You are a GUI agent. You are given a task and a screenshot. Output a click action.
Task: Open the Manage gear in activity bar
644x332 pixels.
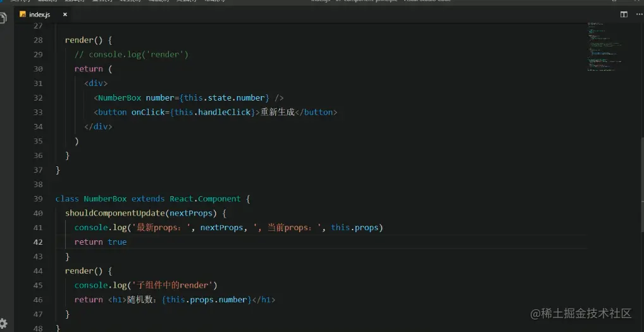[x=3, y=323]
